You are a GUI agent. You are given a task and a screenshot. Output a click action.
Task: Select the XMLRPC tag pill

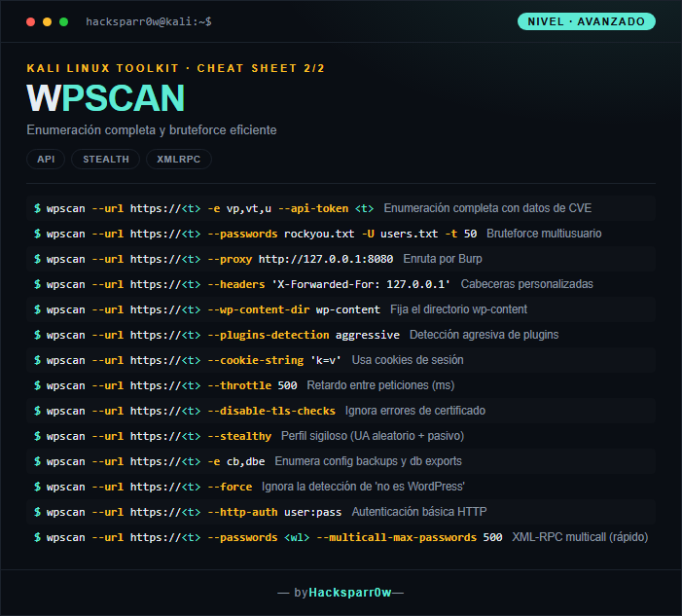coord(179,160)
